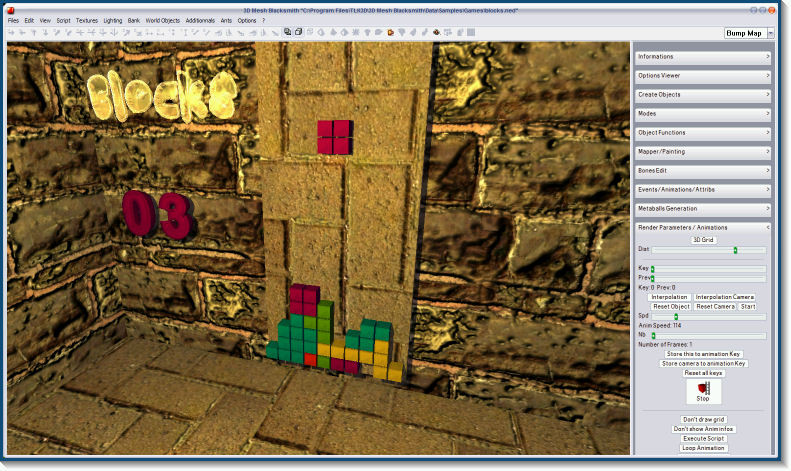Click the grey solid square toolbar icon

coord(471,32)
